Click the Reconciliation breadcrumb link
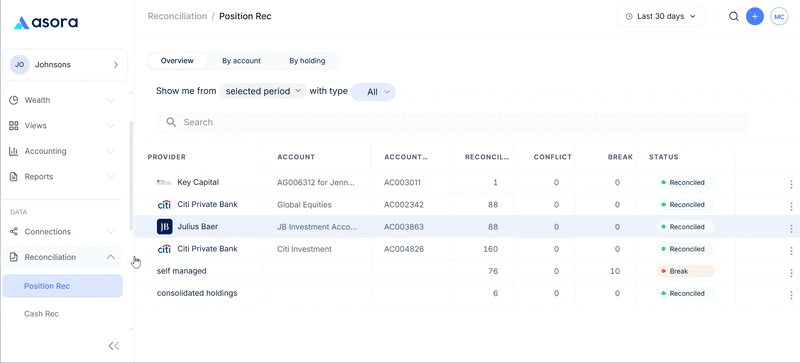This screenshot has height=363, width=800. 177,16
